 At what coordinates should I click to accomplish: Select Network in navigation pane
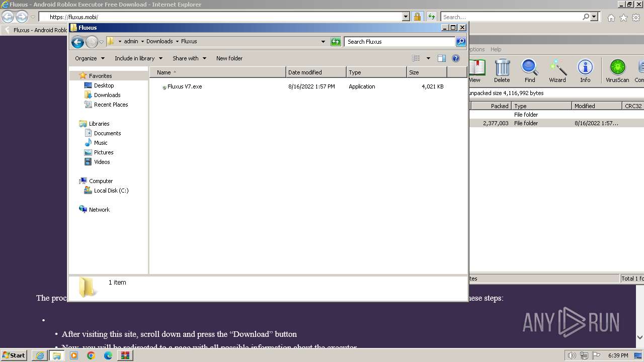point(99,210)
